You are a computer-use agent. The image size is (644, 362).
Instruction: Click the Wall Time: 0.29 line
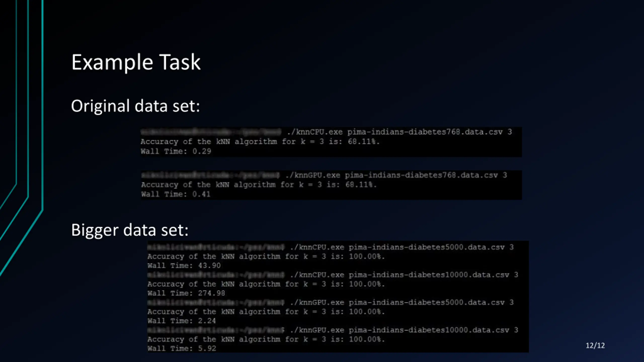pos(176,151)
